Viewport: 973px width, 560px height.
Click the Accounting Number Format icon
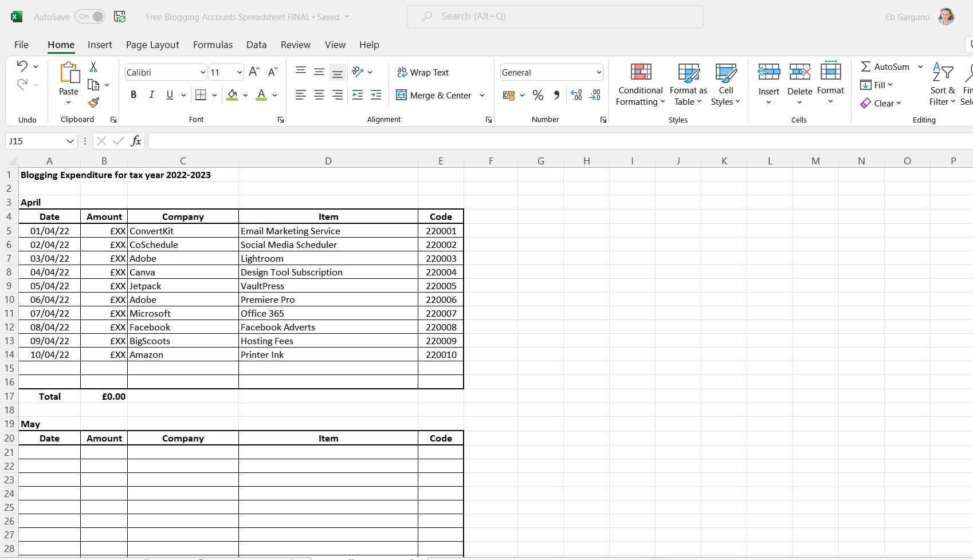tap(509, 96)
